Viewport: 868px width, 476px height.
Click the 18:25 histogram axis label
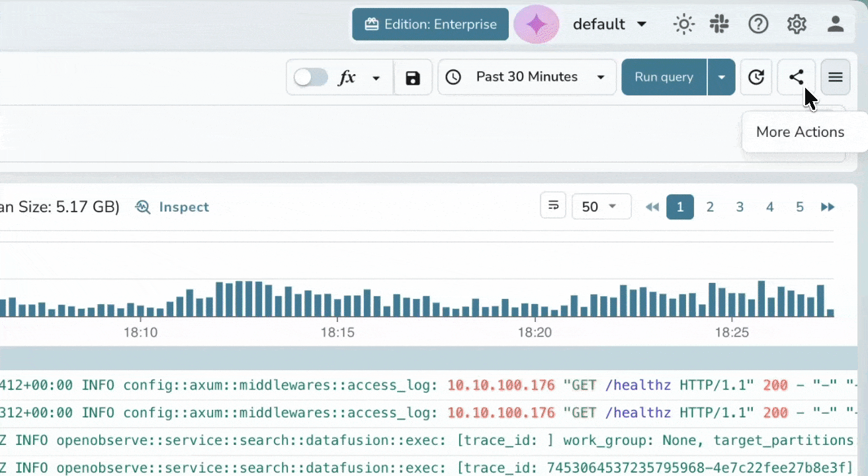tap(732, 333)
